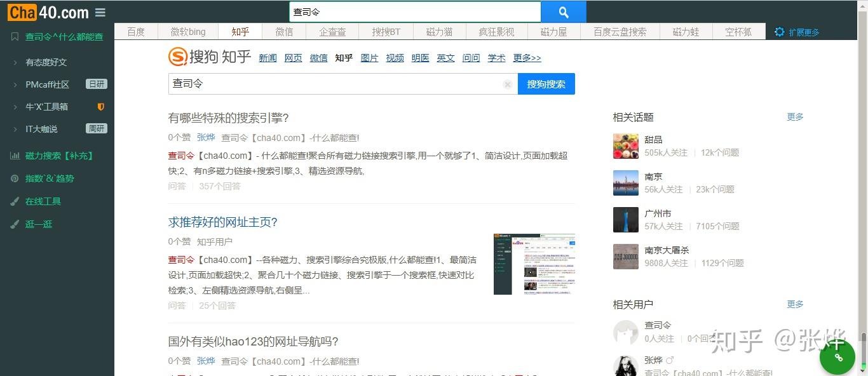This screenshot has width=868, height=376.
Task: Open 扩展更多 via the gear icon
Action: coord(779,31)
